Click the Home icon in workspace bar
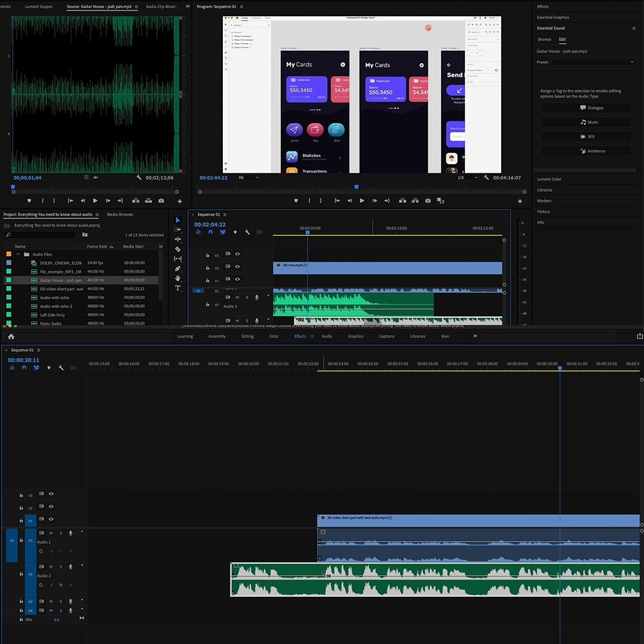Screen dimensions: 644x644 (x=11, y=336)
